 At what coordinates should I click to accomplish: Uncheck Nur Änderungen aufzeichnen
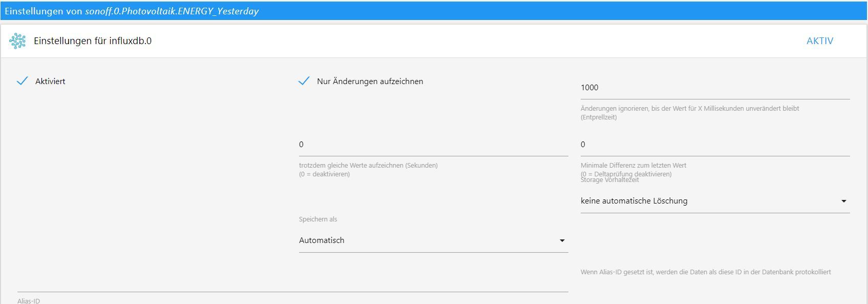point(304,81)
